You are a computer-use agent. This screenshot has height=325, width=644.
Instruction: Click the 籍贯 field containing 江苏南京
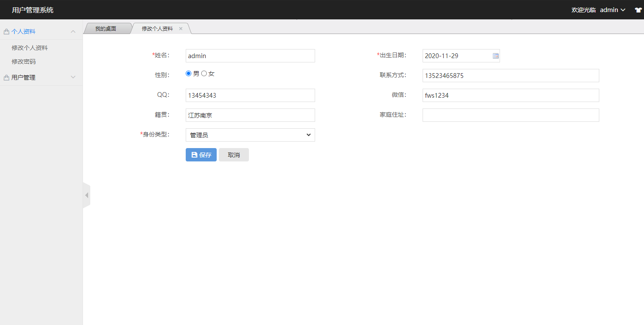[250, 115]
